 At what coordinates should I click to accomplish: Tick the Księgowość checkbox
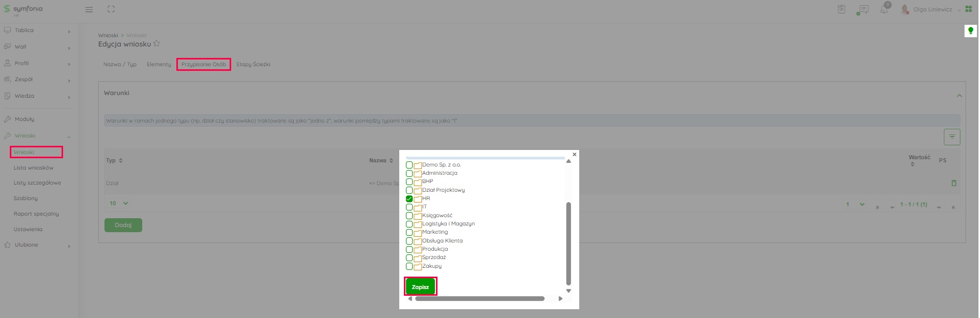[409, 216]
